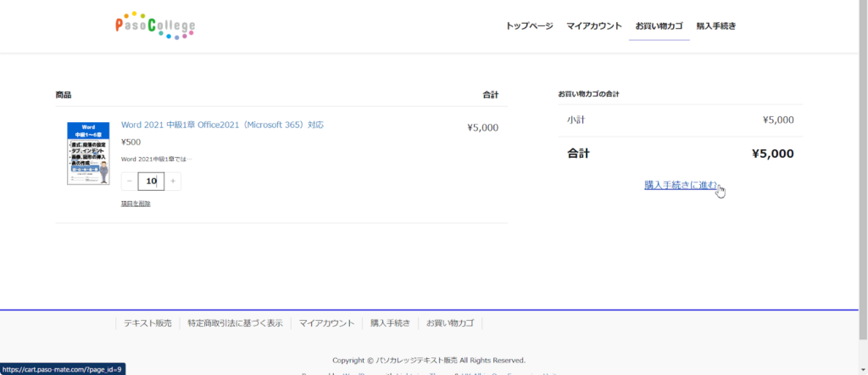
Task: Go to トップページ in top navigation
Action: coord(529,26)
